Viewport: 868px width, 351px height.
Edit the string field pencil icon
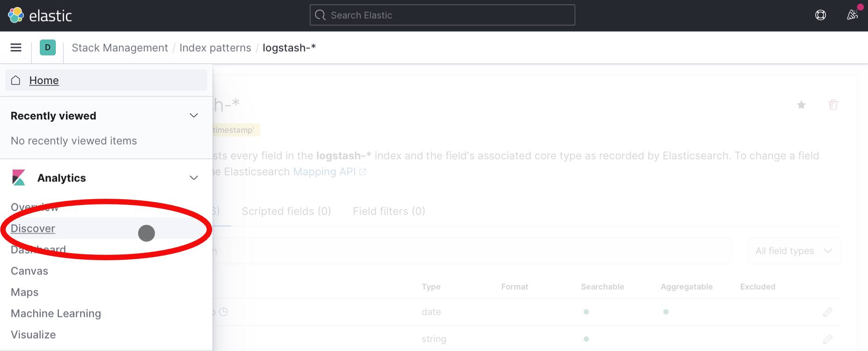827,339
